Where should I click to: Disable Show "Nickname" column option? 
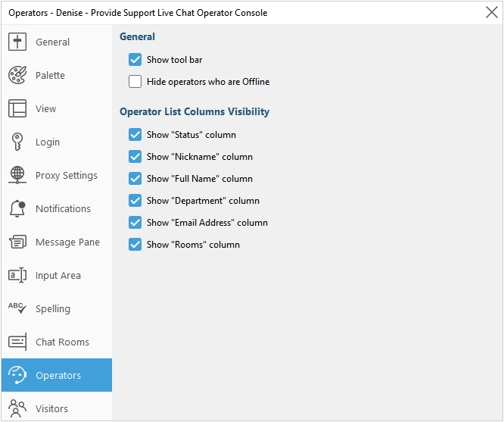point(135,157)
